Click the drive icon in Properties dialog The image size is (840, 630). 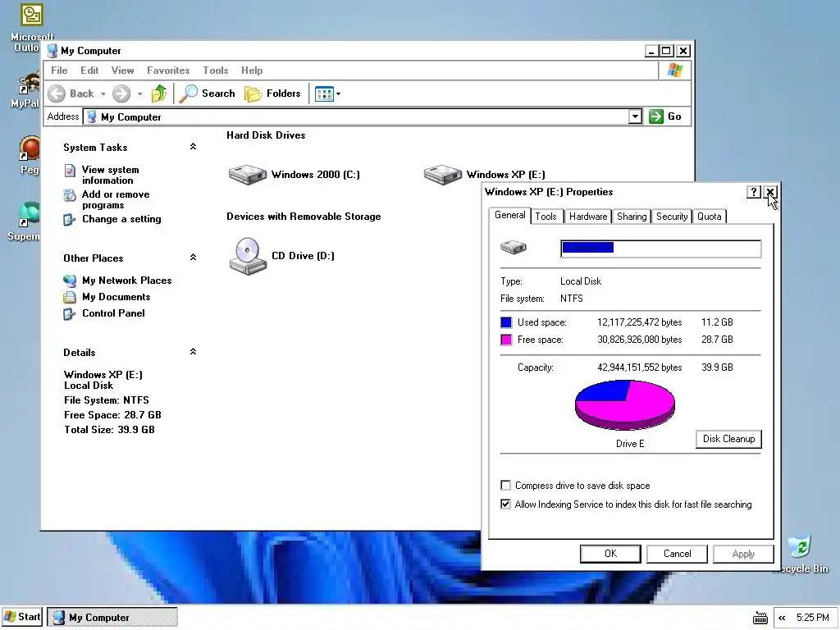(514, 247)
